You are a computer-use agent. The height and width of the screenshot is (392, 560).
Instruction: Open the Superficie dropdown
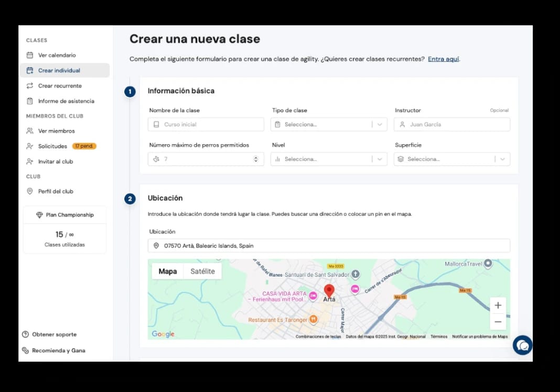click(x=452, y=159)
